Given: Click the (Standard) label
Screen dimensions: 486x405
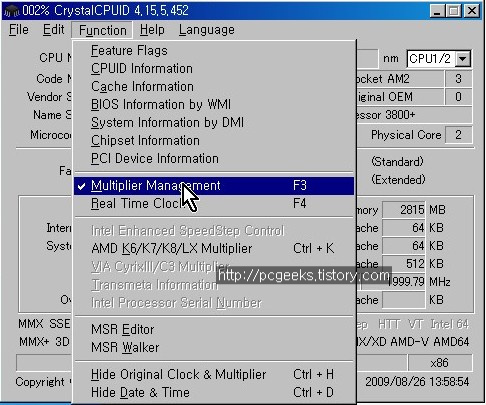Looking at the screenshot, I should 397,162.
